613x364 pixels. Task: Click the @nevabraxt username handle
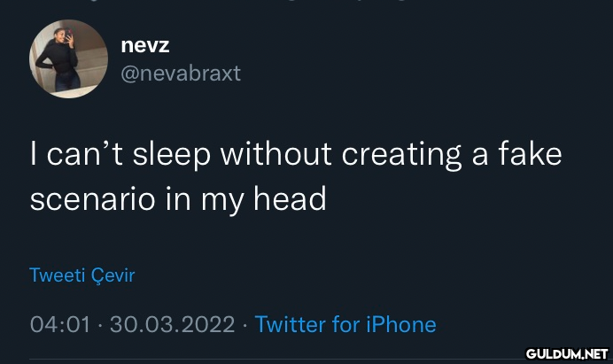tap(180, 74)
